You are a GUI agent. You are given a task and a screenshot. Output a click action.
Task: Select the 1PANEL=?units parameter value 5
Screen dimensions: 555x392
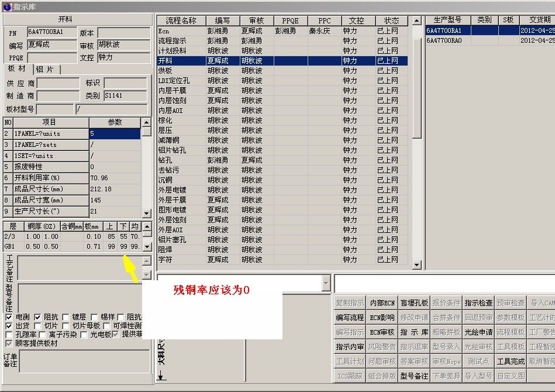point(115,133)
